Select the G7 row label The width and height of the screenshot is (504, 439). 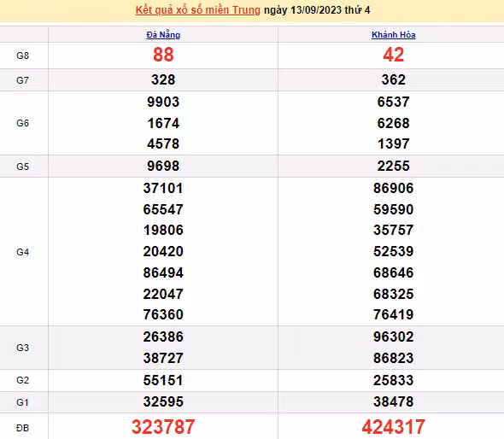coord(22,80)
